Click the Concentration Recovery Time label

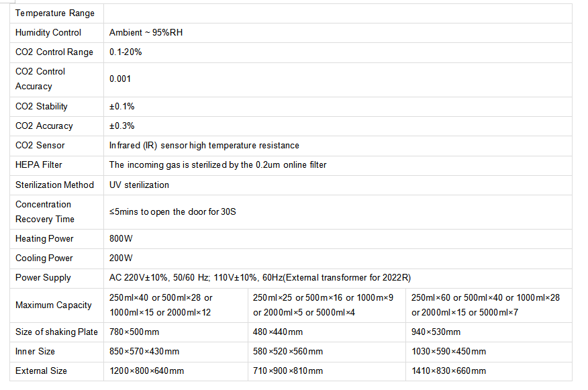pyautogui.click(x=44, y=212)
